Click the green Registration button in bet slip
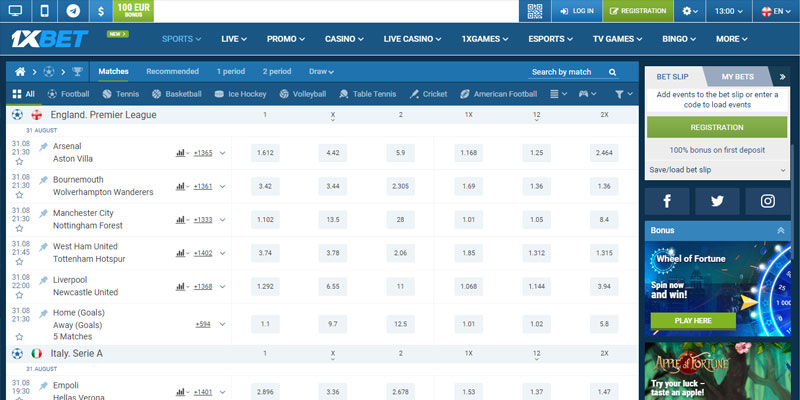The image size is (800, 400). 716,127
